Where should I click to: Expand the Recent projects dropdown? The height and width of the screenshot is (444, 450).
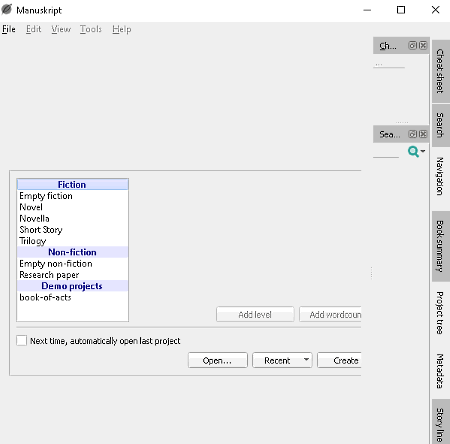pyautogui.click(x=306, y=360)
